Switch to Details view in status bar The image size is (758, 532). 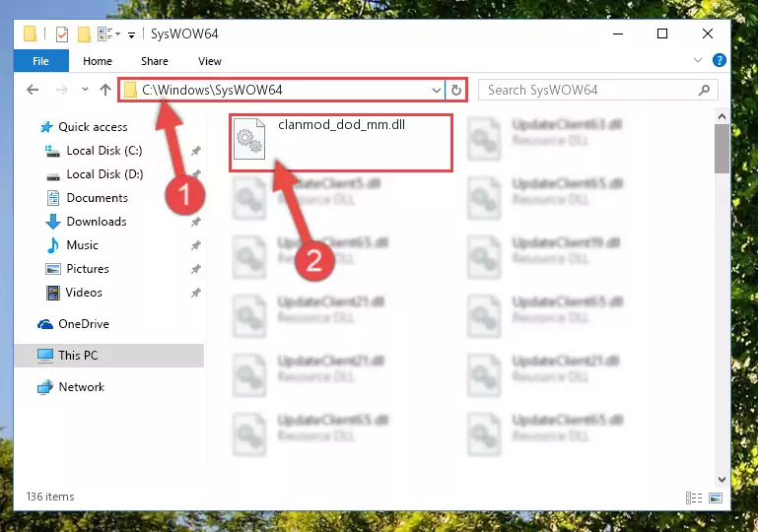[694, 498]
